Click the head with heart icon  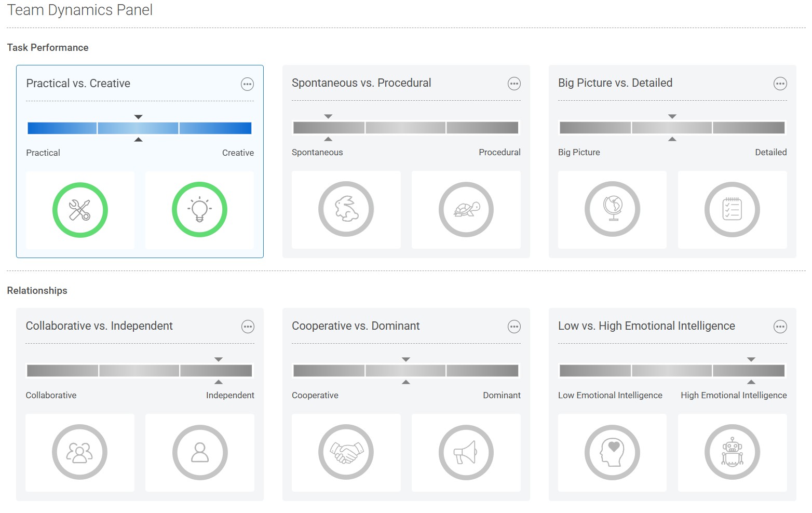[x=613, y=452]
